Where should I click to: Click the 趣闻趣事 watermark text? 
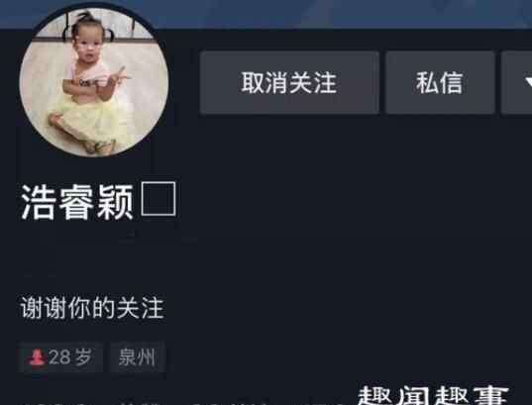point(433,395)
